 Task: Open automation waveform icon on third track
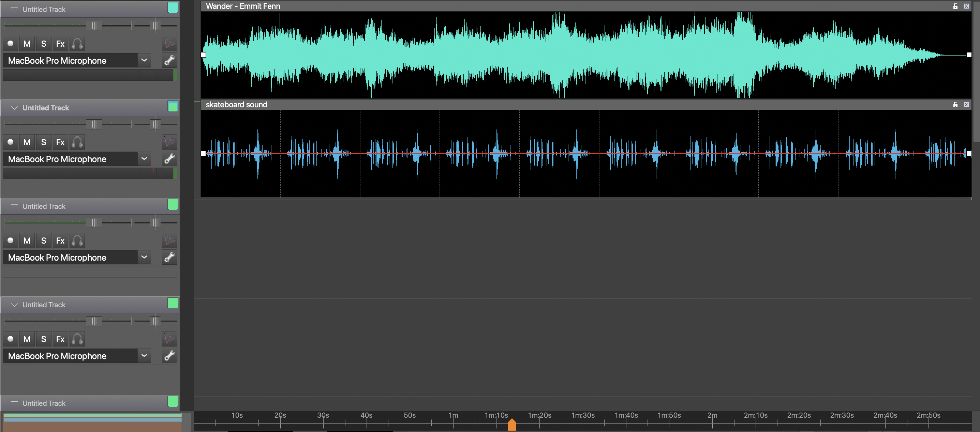tap(170, 241)
